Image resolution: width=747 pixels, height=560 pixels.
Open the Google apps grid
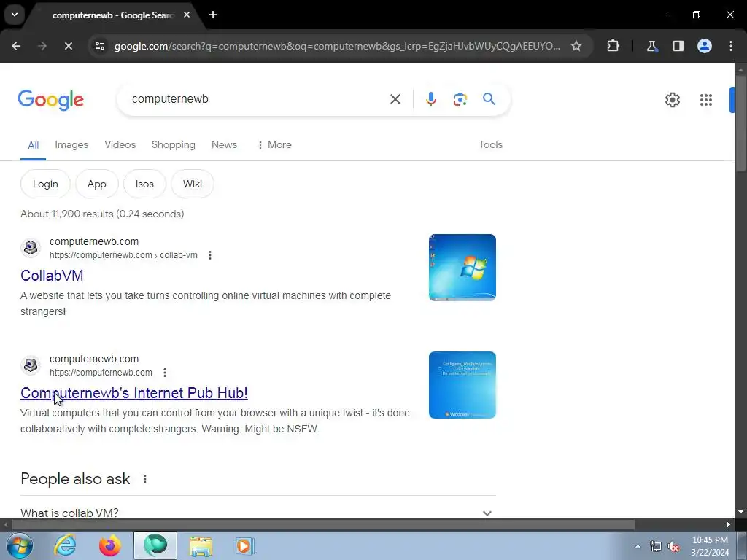(x=706, y=100)
